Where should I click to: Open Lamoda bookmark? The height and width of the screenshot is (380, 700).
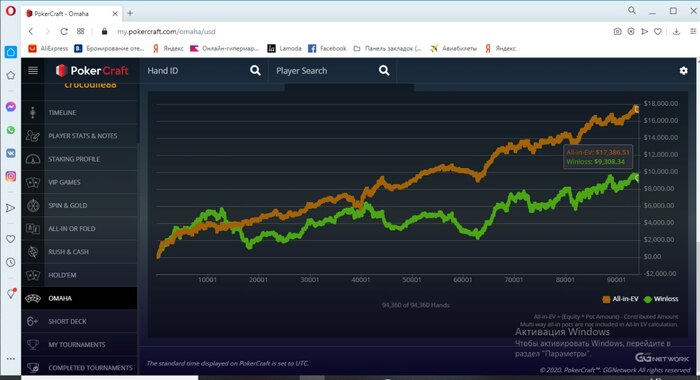pos(284,48)
